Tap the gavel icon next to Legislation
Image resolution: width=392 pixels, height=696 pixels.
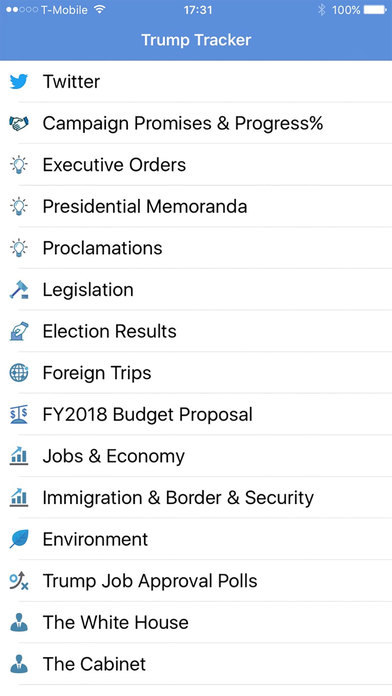coord(19,290)
